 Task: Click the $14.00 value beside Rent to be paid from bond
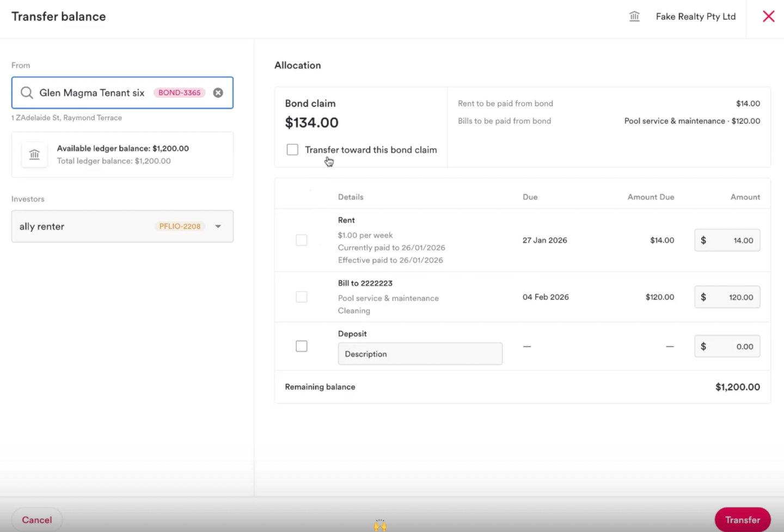coord(748,103)
